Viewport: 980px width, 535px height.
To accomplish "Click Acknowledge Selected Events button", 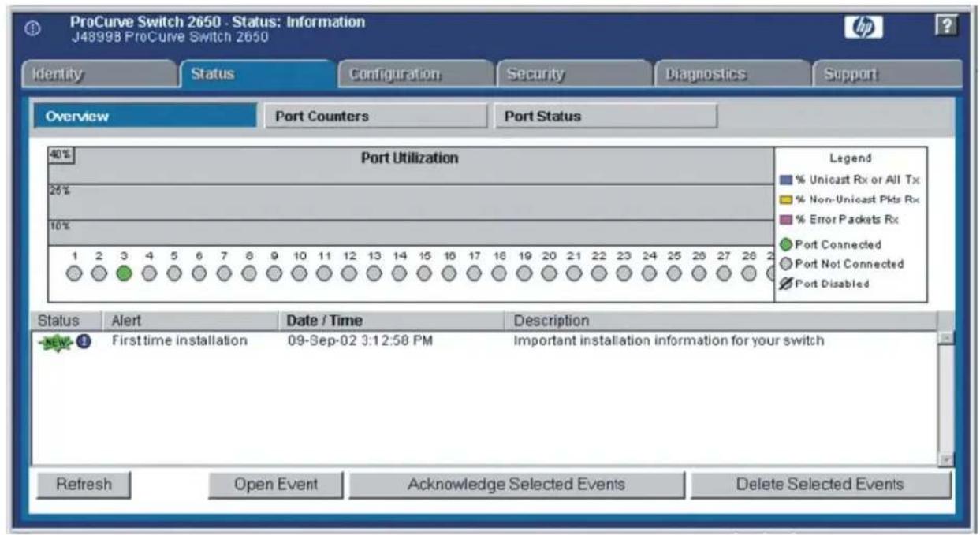I will tap(516, 485).
